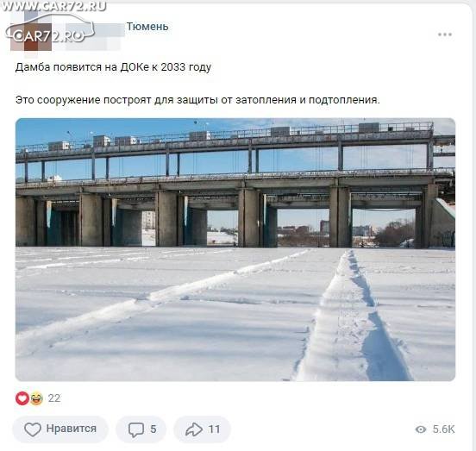The image size is (476, 451).
Task: Click the comment count 5
Action: pos(153,429)
